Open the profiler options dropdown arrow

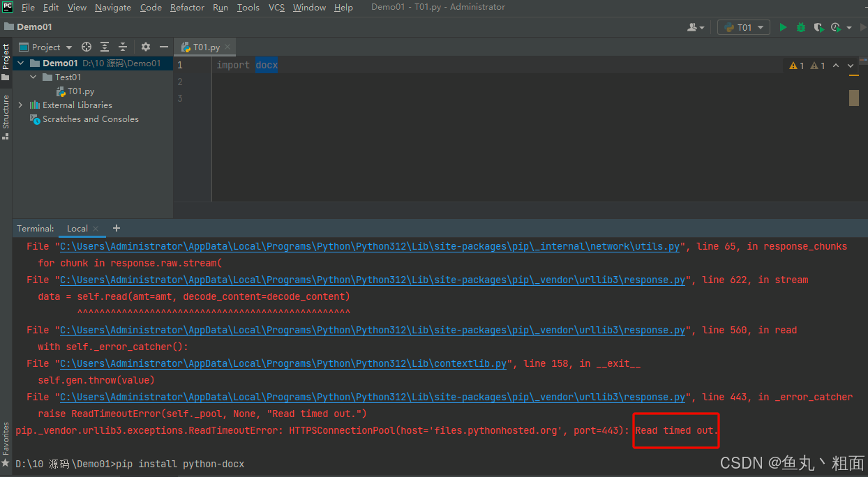pos(849,28)
